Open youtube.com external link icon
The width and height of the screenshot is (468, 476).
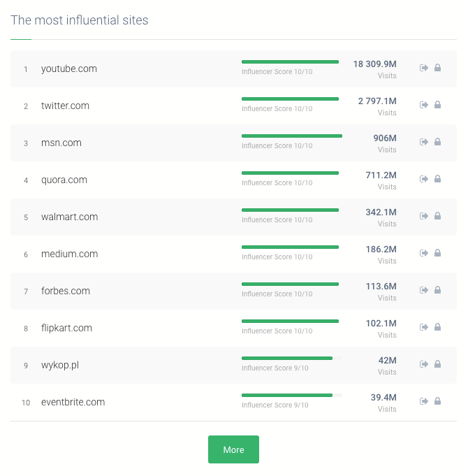424,68
